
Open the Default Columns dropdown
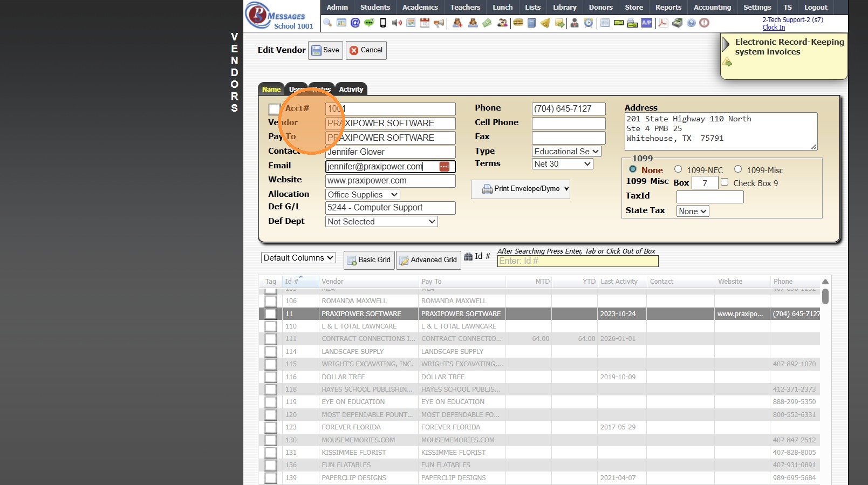(x=298, y=258)
